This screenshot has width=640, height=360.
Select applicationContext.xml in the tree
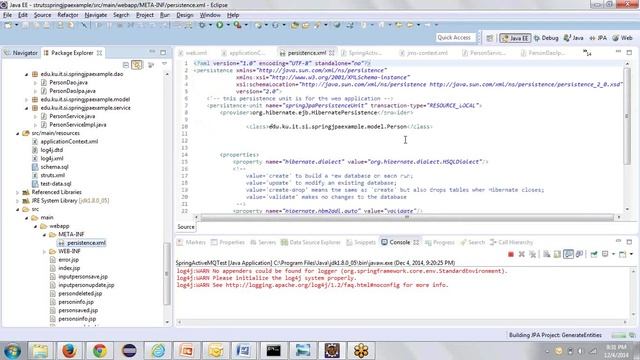65,142
